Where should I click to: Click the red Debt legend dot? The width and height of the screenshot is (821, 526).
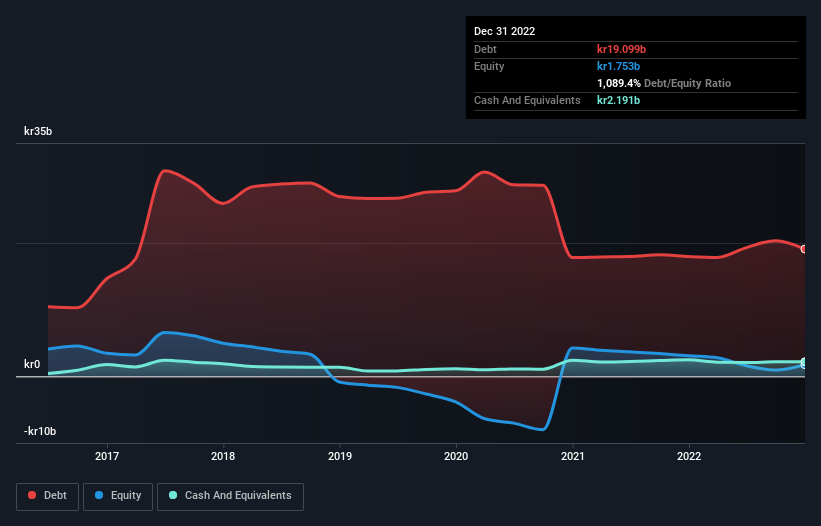[x=32, y=495]
